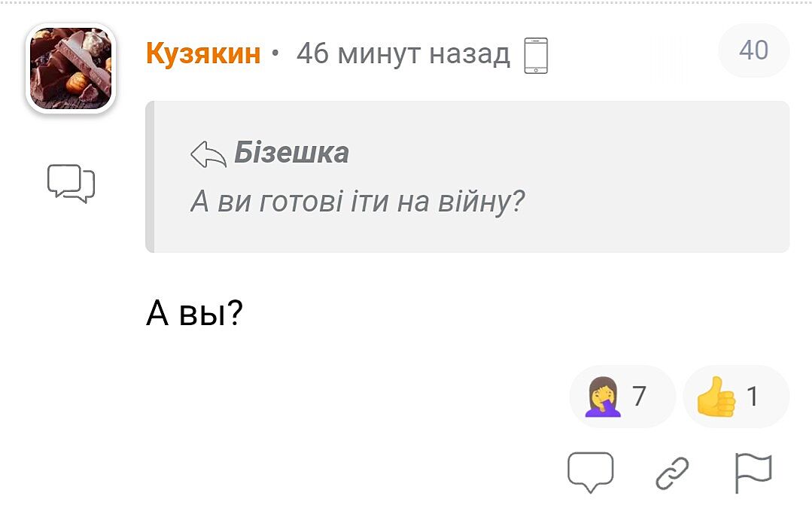Open the Кузякин user profile link

click(203, 53)
